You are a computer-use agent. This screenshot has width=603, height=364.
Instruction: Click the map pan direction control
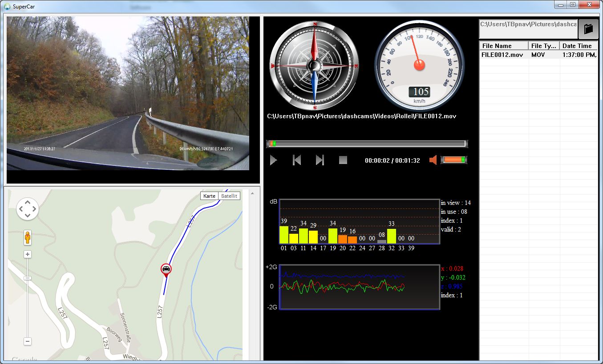click(x=28, y=209)
